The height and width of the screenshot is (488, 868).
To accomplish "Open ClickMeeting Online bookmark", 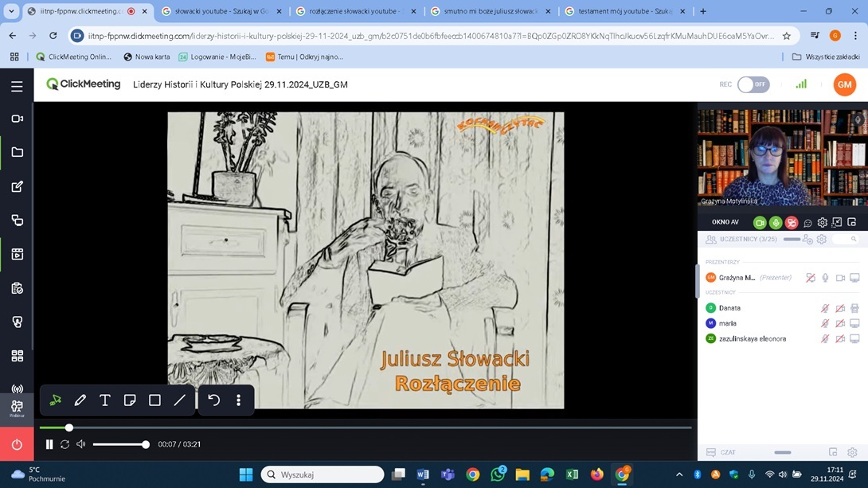I will click(73, 57).
